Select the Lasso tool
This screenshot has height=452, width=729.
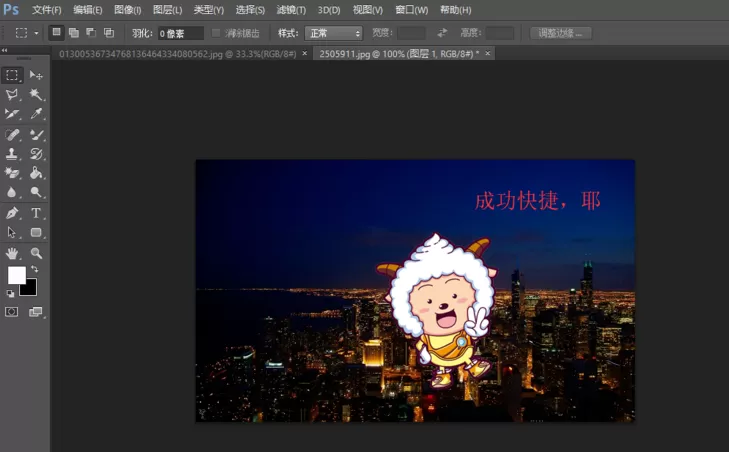click(12, 94)
